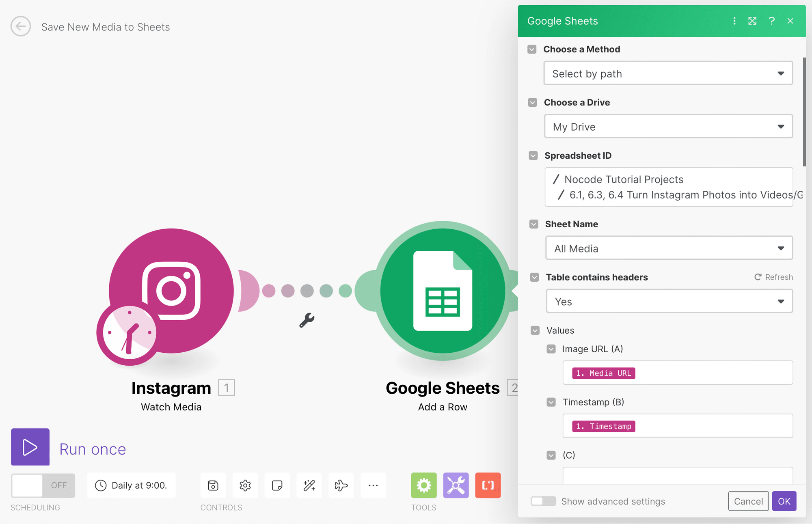Screen dimensions: 812x524
Task: Open the My Drive dropdown
Action: click(x=669, y=127)
